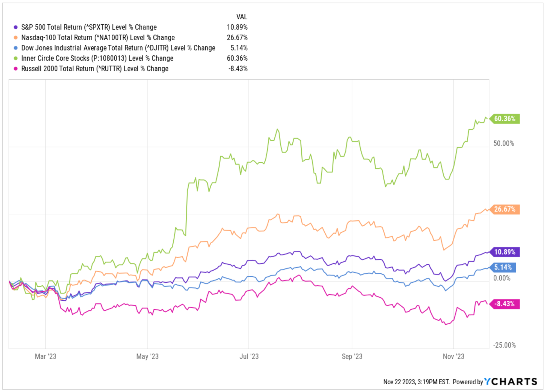Select the Dow Jones Industrial Average legend label

click(x=118, y=48)
